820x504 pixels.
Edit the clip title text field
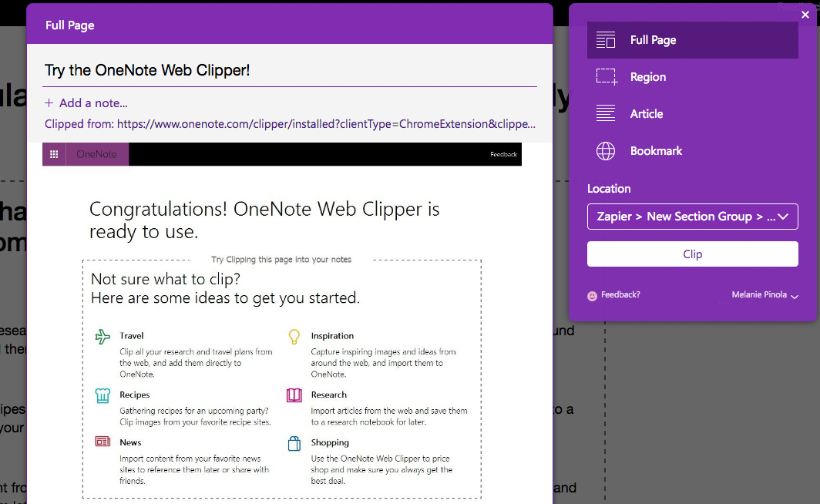(290, 70)
